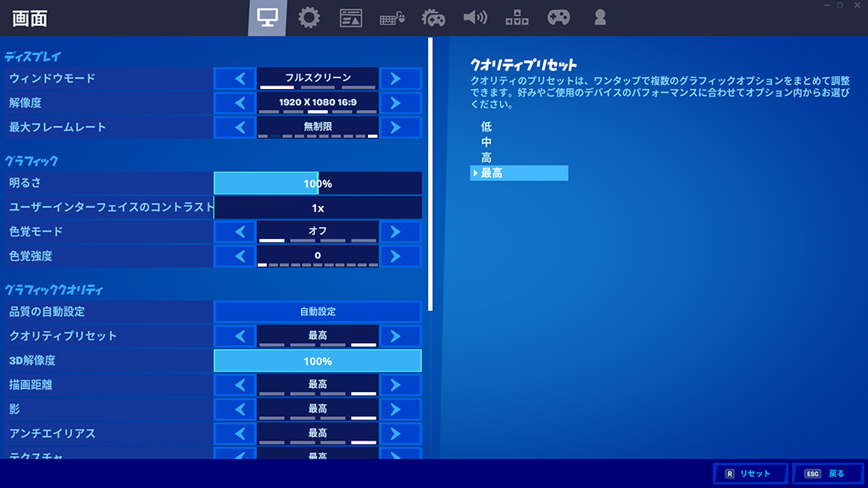Click 最高 value in アンチエイリアス row
The height and width of the screenshot is (488, 868).
click(318, 433)
